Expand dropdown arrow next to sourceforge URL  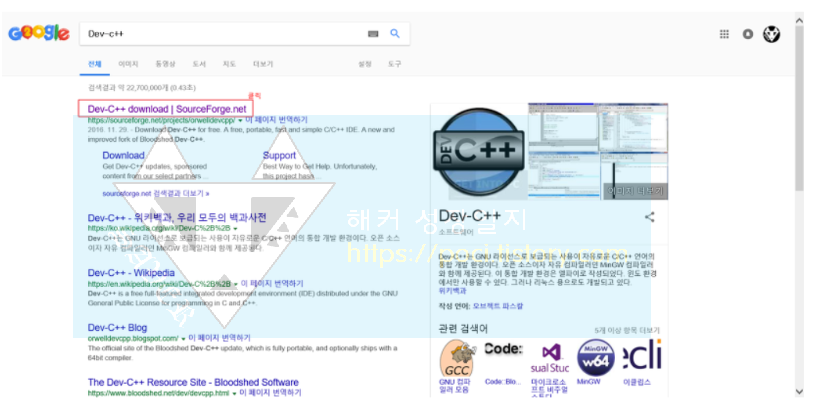[240, 121]
